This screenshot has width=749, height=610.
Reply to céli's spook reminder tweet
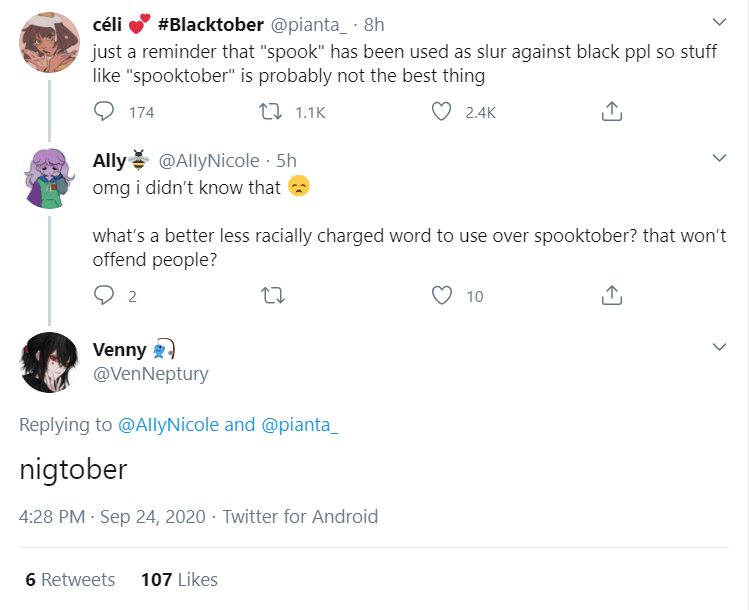point(105,112)
